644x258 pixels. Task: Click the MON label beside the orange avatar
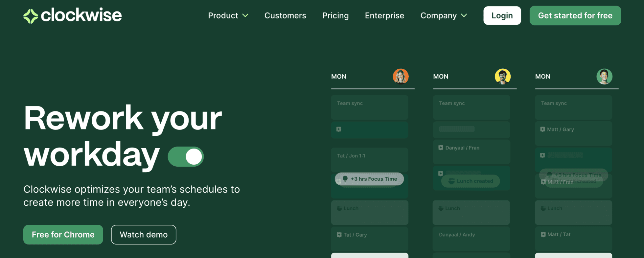(339, 77)
